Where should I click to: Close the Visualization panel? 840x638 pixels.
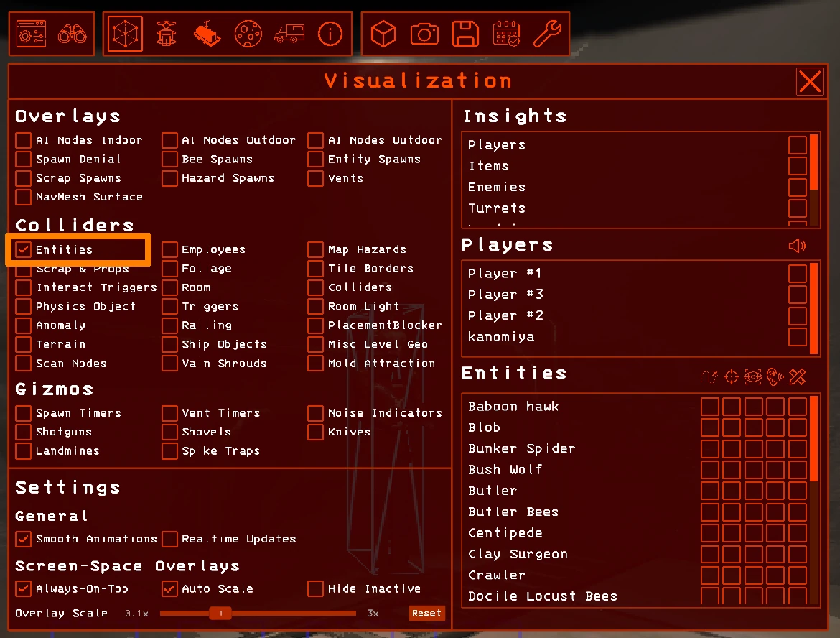(810, 82)
